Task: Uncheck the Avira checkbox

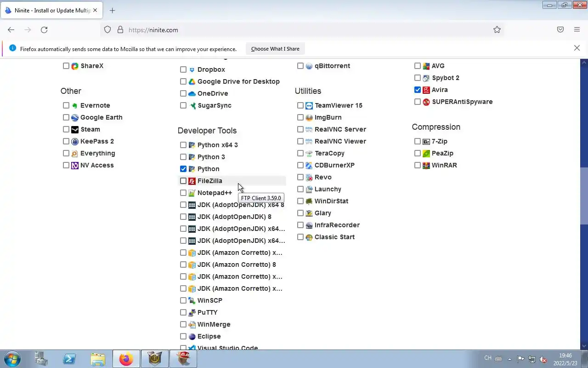Action: click(418, 90)
